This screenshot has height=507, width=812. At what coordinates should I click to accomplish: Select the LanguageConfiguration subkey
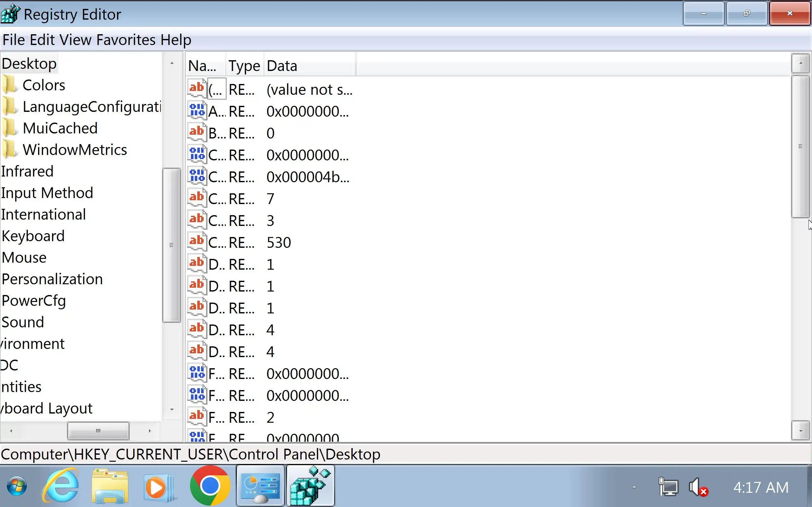coord(91,107)
